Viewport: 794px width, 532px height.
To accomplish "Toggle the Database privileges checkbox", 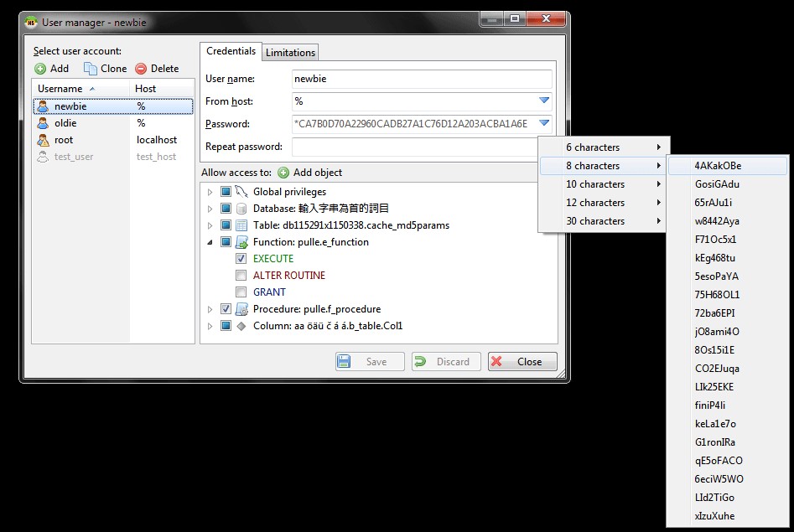I will [226, 208].
